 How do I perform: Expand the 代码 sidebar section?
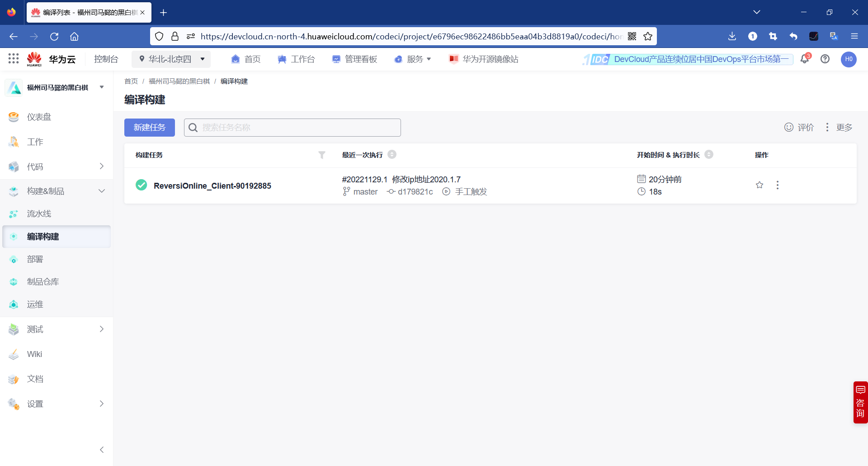[102, 166]
